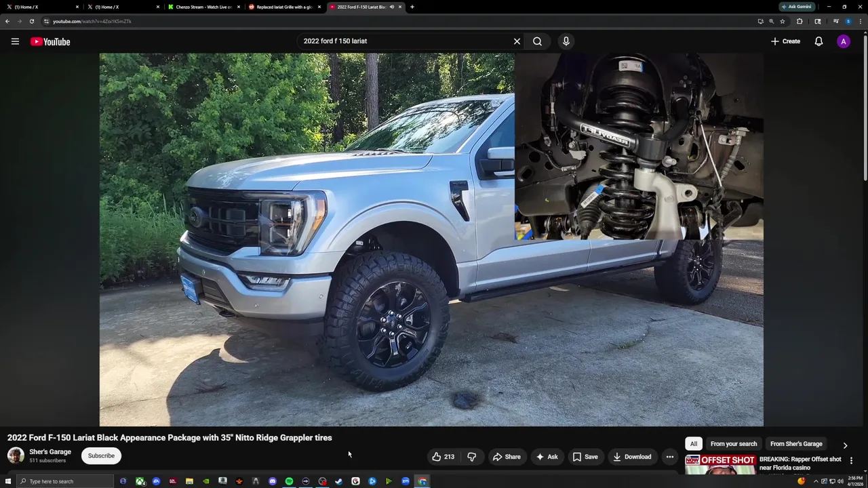The image size is (868, 488).
Task: Open the YouTube guide hamburger menu
Action: click(x=15, y=41)
